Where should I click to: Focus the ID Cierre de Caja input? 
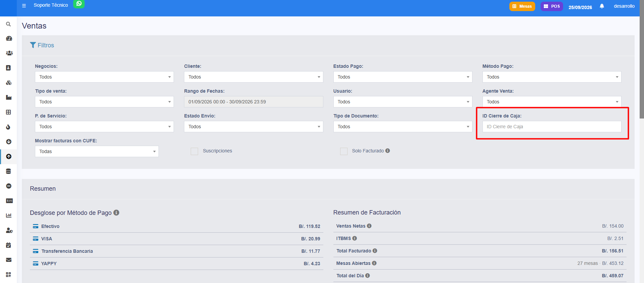coord(552,127)
